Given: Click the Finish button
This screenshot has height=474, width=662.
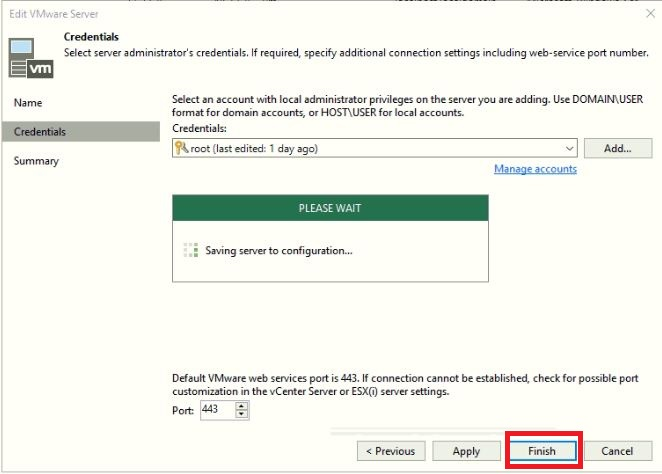Looking at the screenshot, I should coord(543,451).
